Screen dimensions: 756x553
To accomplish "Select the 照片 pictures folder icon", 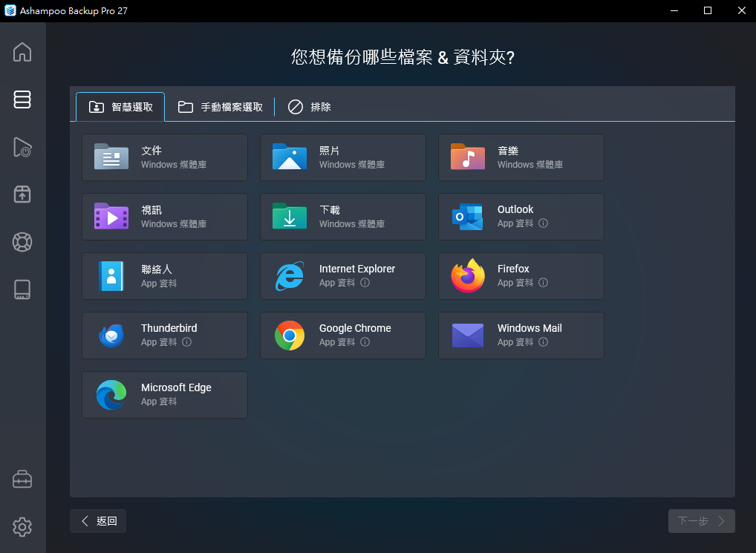I will [x=290, y=157].
